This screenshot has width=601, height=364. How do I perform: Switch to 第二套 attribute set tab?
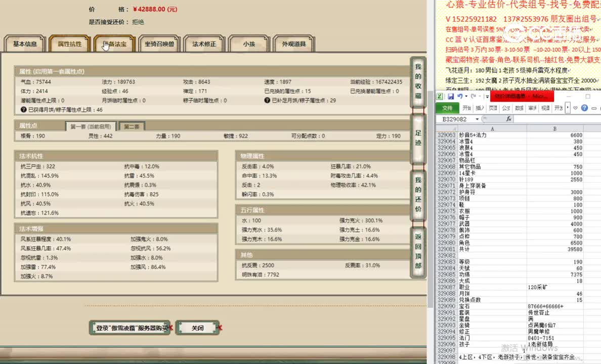[x=131, y=126]
